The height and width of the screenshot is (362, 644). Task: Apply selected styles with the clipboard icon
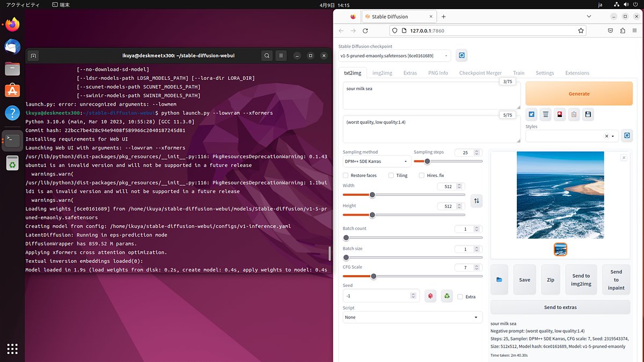coord(574,114)
